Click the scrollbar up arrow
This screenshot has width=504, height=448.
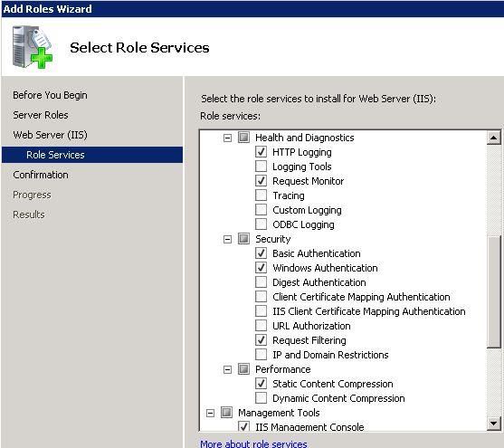click(x=494, y=138)
